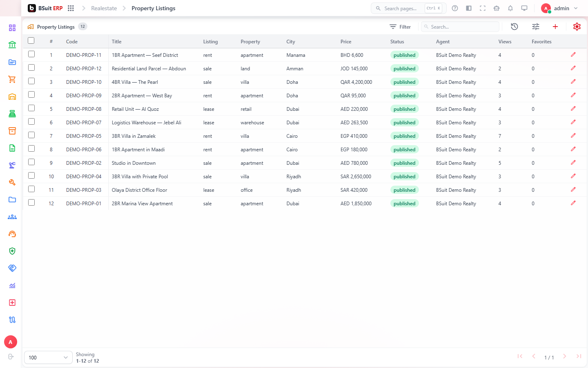The height and width of the screenshot is (368, 588).
Task: Click the monitor display icon in top bar
Action: coord(524,8)
